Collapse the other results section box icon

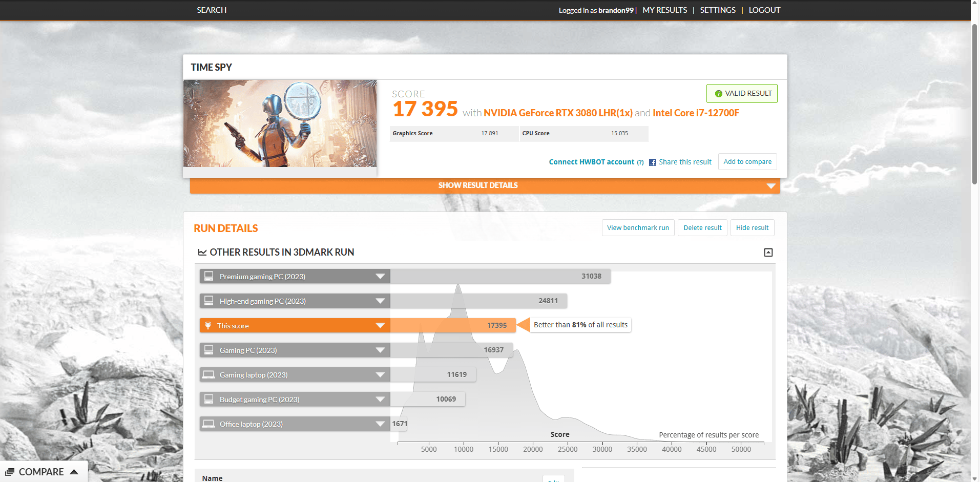coord(768,253)
